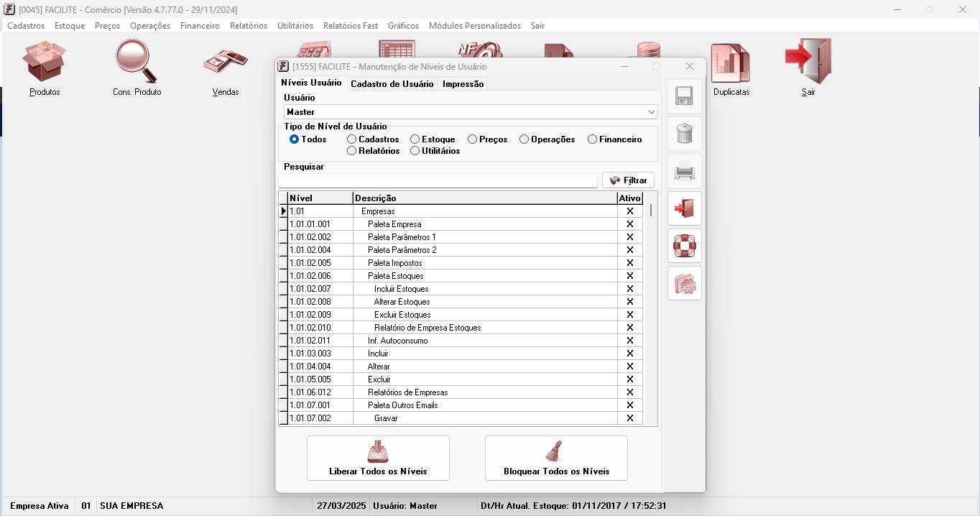Select the Paleta Parâmetros 2 row
Image resolution: width=980 pixels, height=516 pixels.
(x=461, y=250)
